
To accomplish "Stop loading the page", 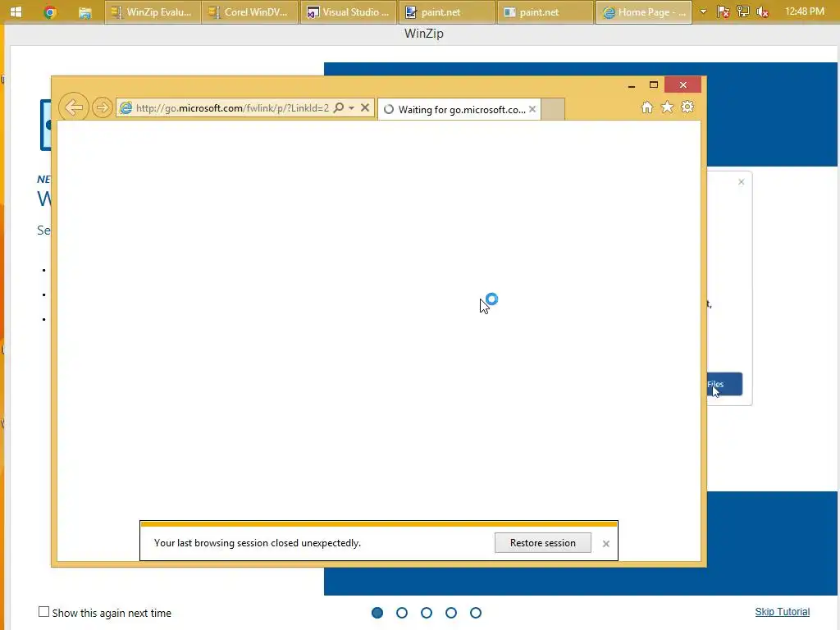I will [x=365, y=107].
